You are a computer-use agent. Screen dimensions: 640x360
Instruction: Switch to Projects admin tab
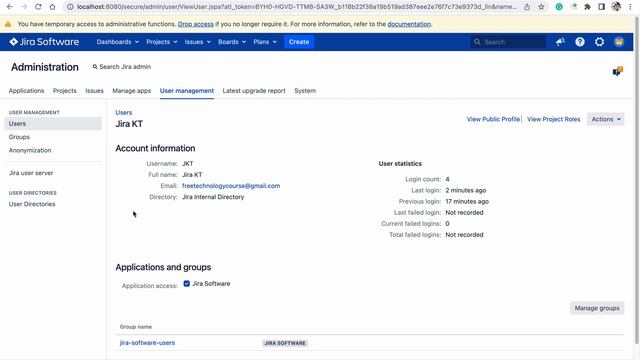(64, 91)
